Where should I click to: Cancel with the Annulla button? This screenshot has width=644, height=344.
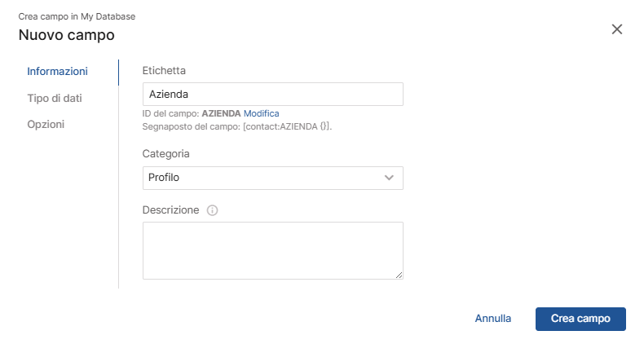pyautogui.click(x=493, y=319)
